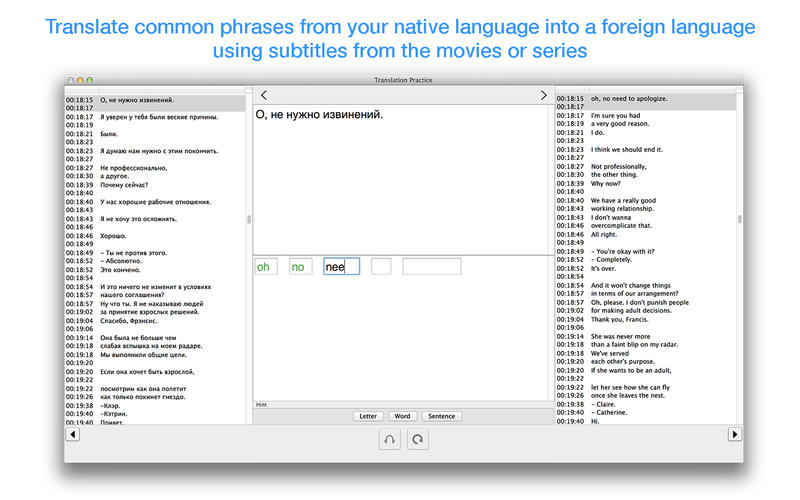Image resolution: width=800 pixels, height=500 pixels.
Task: Reveal a Word hint
Action: point(402,416)
